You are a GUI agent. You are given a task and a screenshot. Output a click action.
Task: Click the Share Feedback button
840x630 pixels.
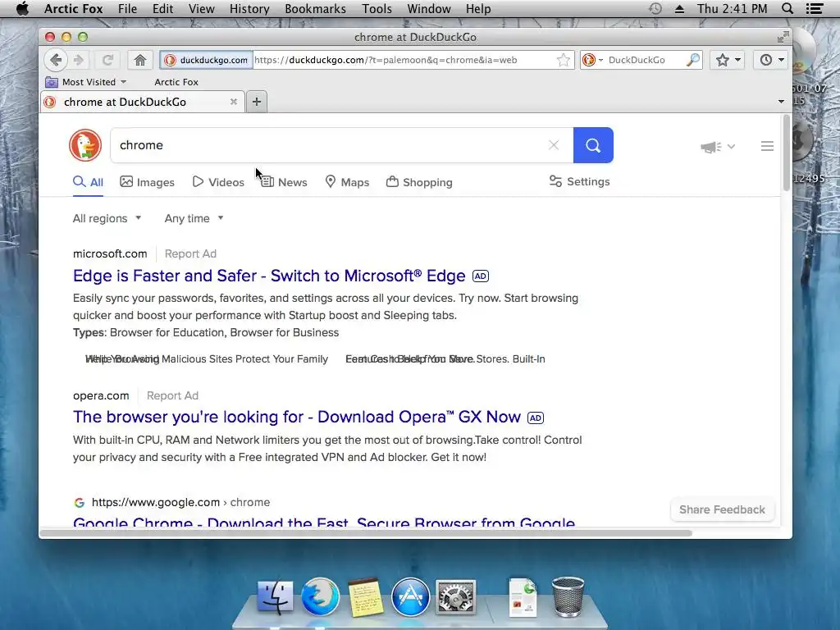[722, 509]
